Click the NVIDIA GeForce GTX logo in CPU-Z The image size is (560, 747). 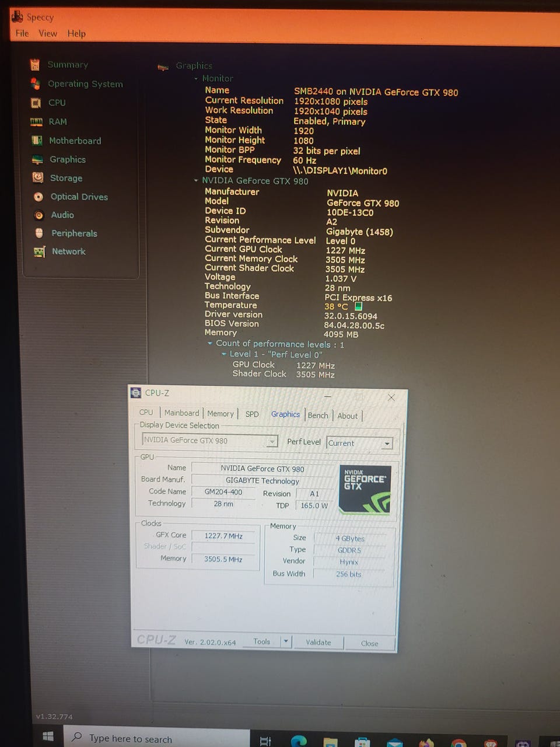tap(365, 489)
